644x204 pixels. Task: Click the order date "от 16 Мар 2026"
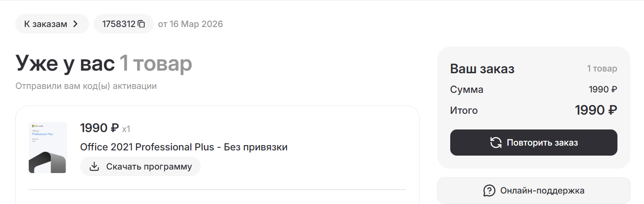190,24
